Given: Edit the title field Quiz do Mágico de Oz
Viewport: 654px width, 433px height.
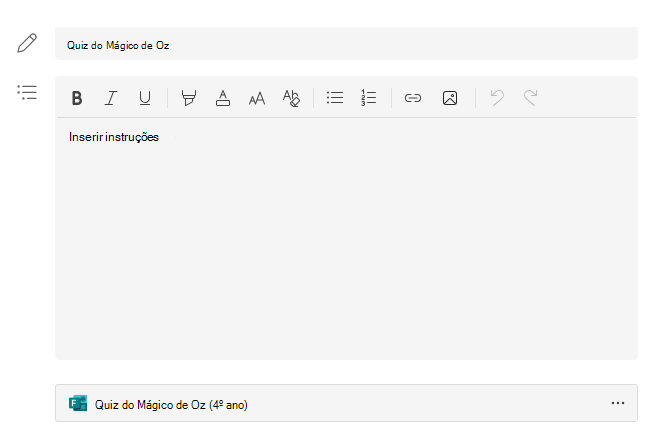Looking at the screenshot, I should click(346, 43).
